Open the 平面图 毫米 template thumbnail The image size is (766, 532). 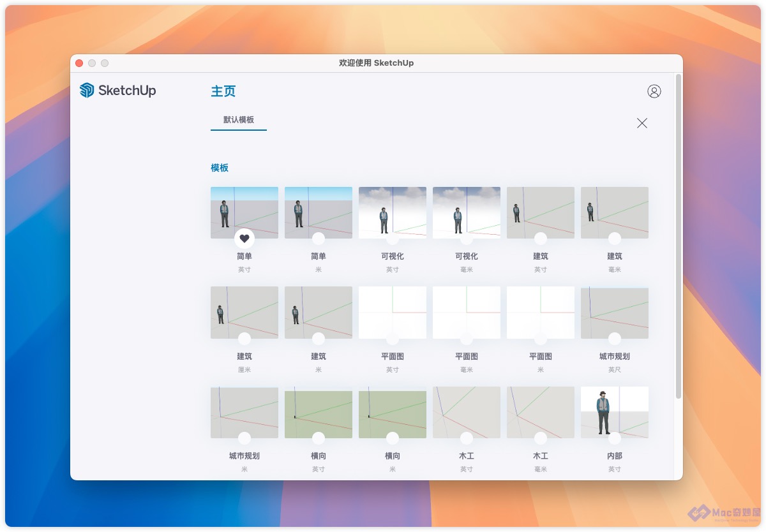(x=467, y=313)
